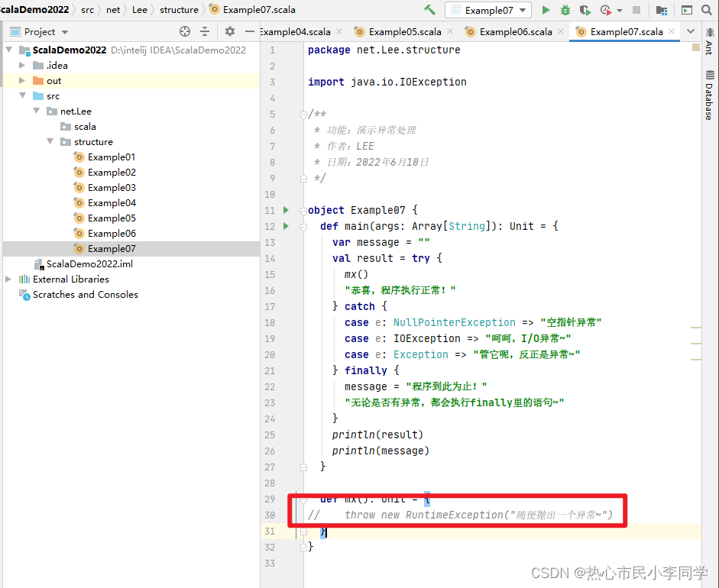The width and height of the screenshot is (719, 588).
Task: Click the run gutter icon on line 12
Action: pos(286,226)
